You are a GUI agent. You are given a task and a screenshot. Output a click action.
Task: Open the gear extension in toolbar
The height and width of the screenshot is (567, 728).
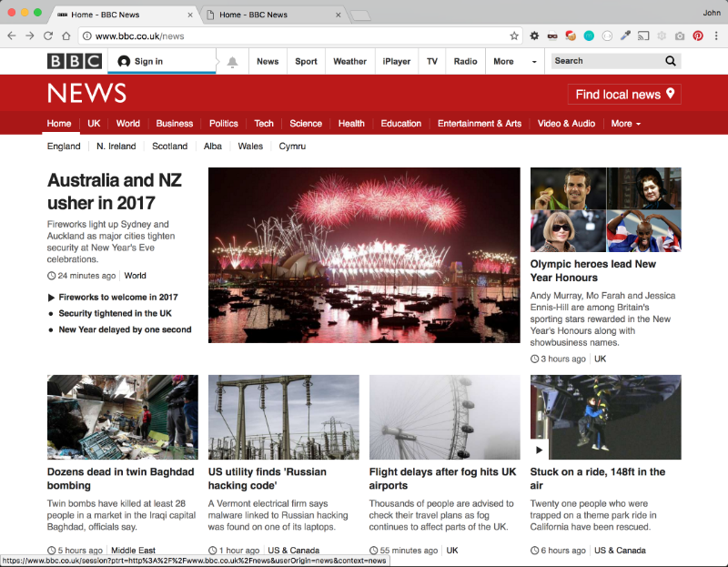[534, 35]
